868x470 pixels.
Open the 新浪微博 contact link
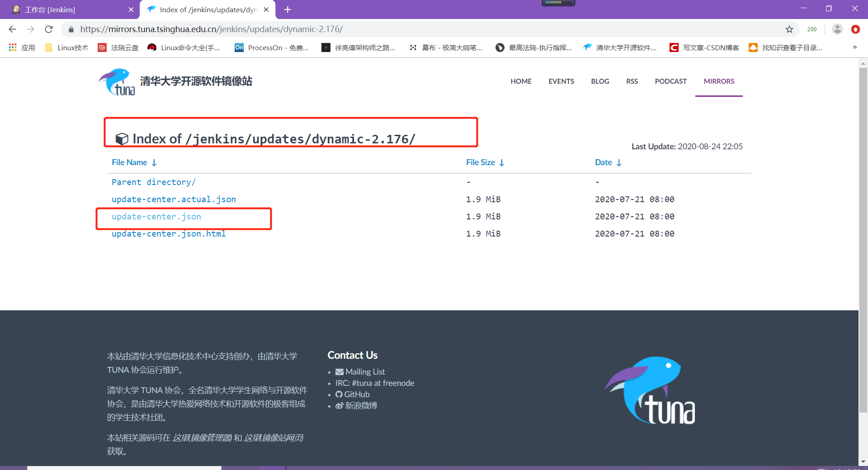pyautogui.click(x=356, y=406)
